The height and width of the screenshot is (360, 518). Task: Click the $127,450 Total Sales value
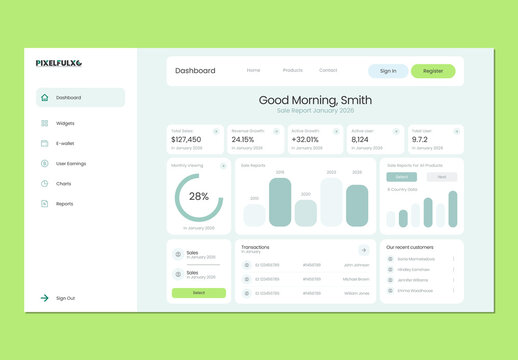coord(186,139)
